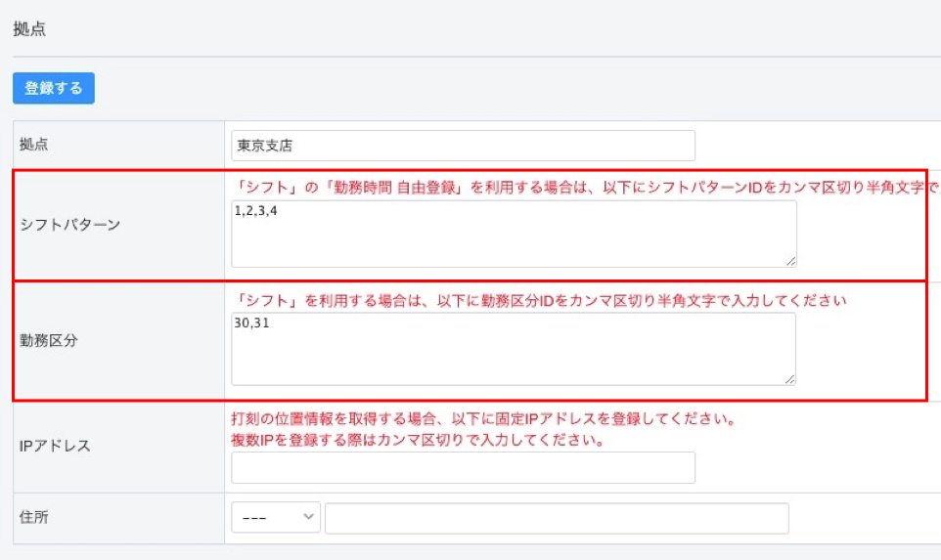
Task: Click the 拠点 row label cell
Action: [35, 145]
